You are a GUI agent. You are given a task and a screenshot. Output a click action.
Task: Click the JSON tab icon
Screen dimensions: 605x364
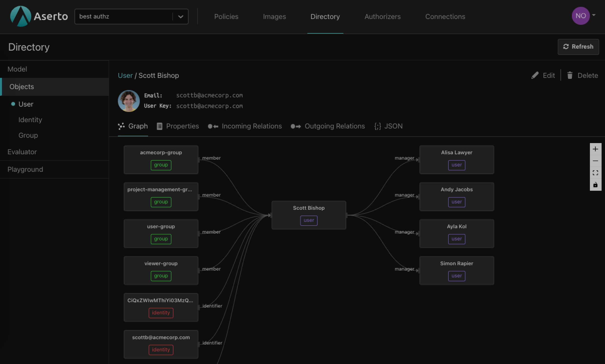(x=378, y=126)
